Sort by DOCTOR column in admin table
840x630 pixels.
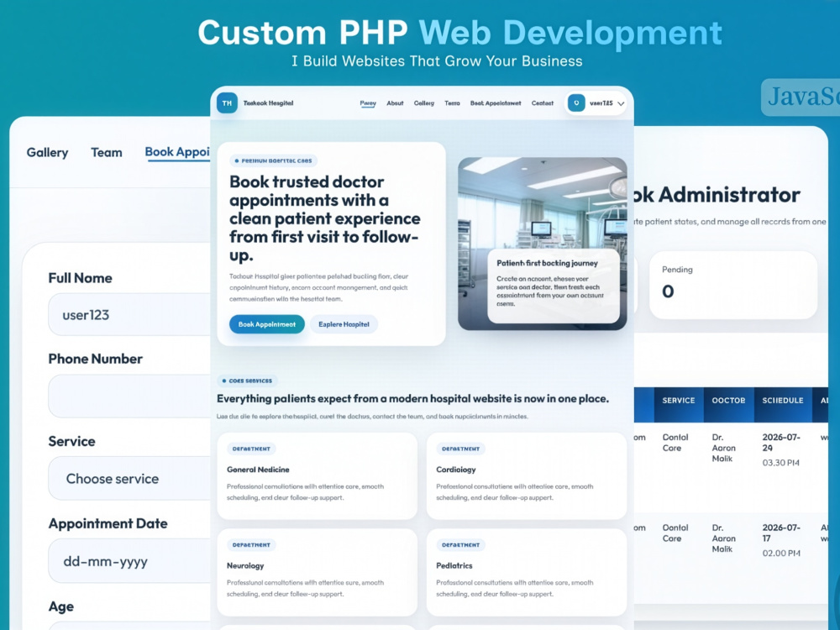pyautogui.click(x=728, y=400)
